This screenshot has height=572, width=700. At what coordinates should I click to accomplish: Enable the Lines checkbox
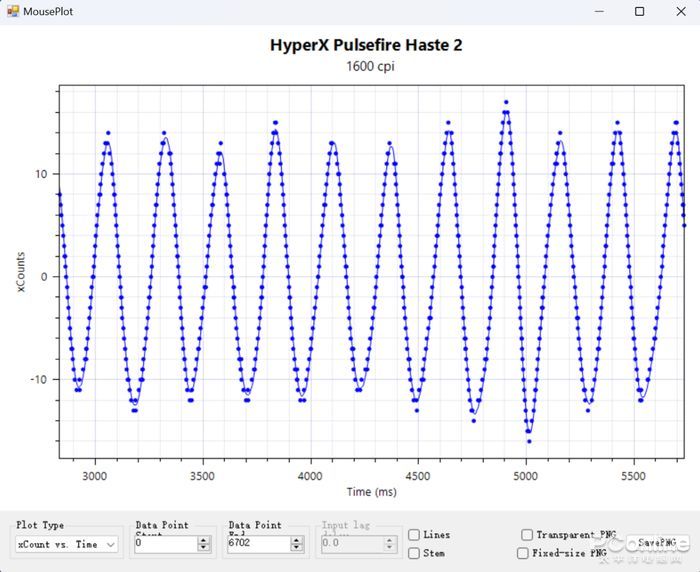[414, 534]
